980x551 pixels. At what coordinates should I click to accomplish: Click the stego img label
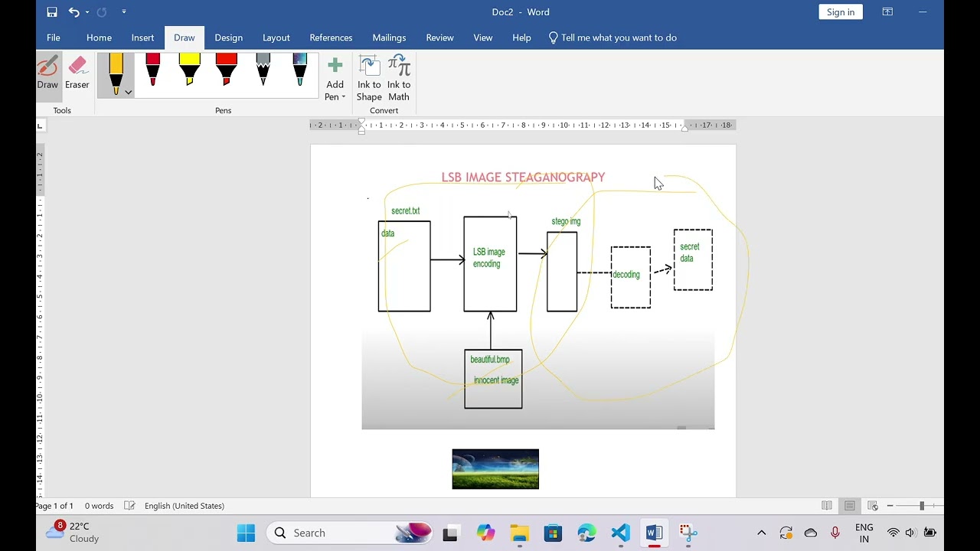pyautogui.click(x=566, y=222)
